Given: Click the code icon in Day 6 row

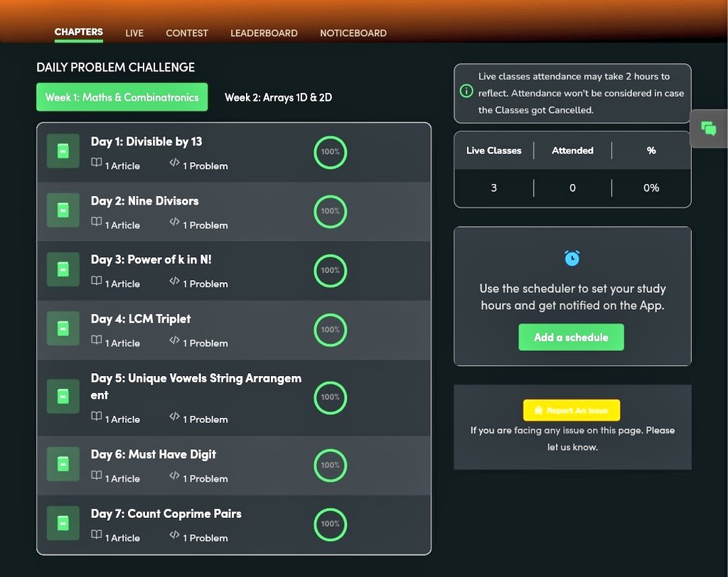Looking at the screenshot, I should (175, 475).
